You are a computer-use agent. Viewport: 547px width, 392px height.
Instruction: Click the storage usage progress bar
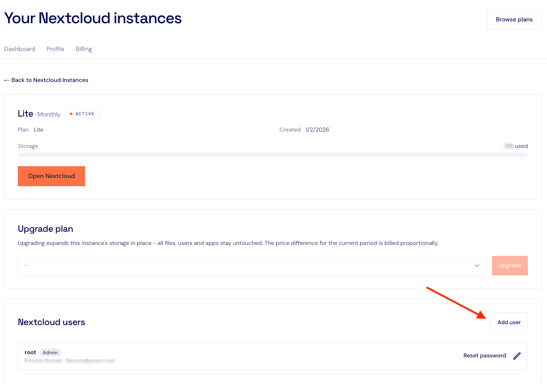tap(273, 155)
